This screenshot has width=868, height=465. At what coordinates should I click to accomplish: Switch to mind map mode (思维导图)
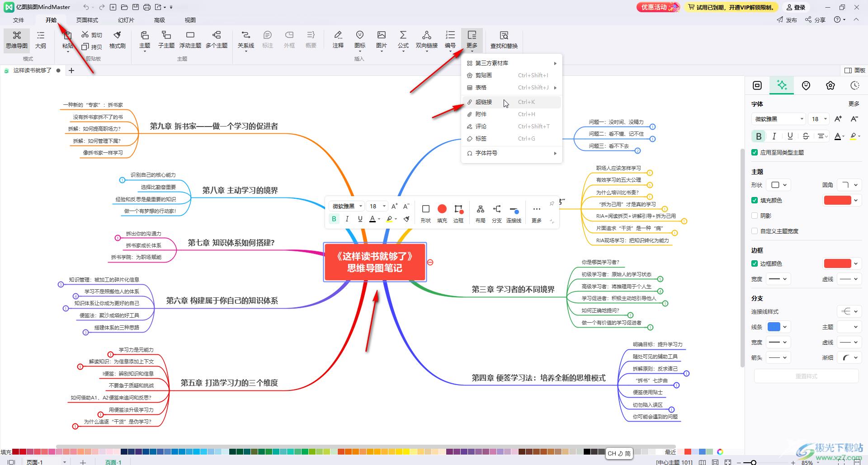pos(17,40)
